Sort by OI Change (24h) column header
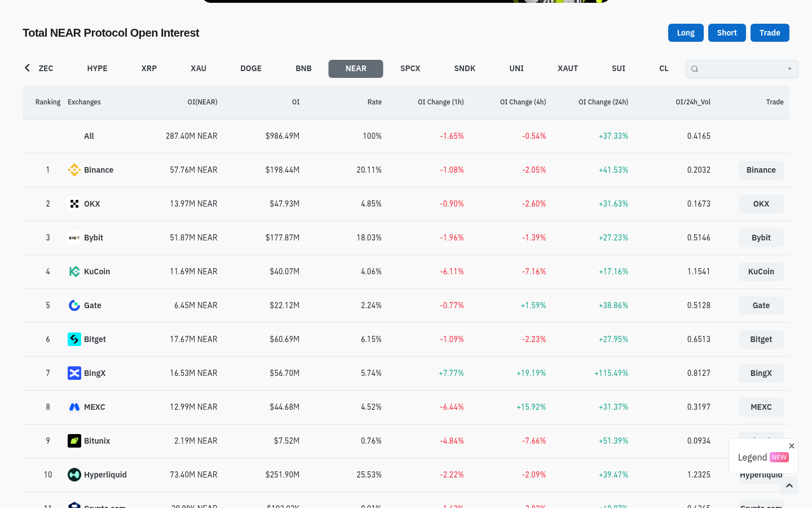 coord(603,102)
